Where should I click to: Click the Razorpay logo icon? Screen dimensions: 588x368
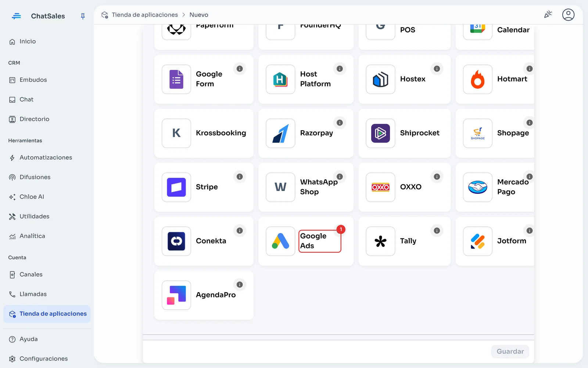click(280, 133)
